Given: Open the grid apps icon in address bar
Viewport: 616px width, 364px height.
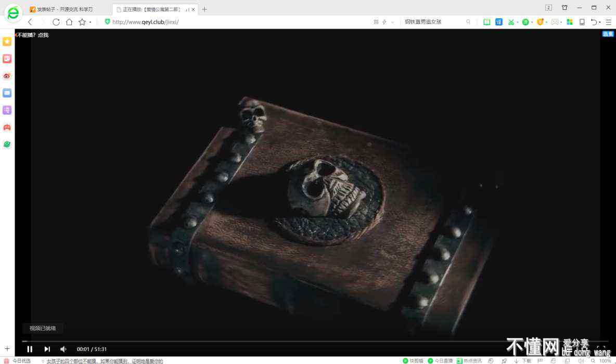Looking at the screenshot, I should click(x=376, y=22).
